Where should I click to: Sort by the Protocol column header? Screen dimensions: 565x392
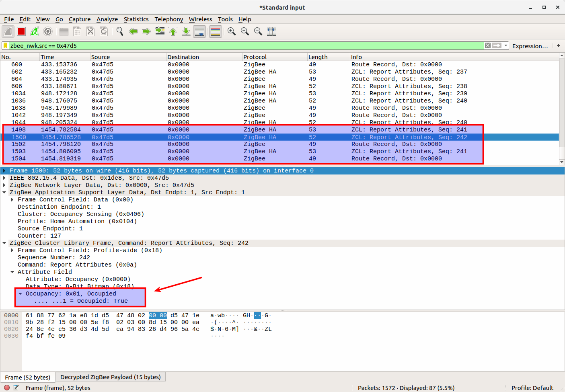tap(274, 57)
